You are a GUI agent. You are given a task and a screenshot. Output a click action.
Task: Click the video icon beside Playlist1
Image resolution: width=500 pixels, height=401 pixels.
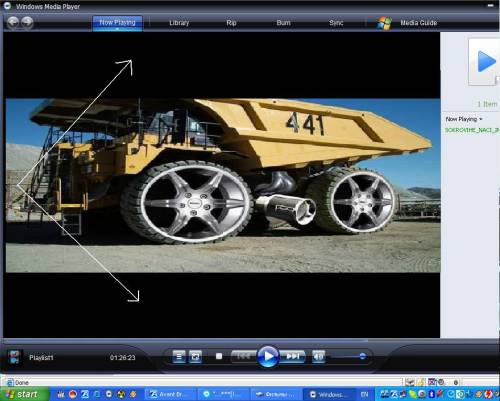pos(15,357)
